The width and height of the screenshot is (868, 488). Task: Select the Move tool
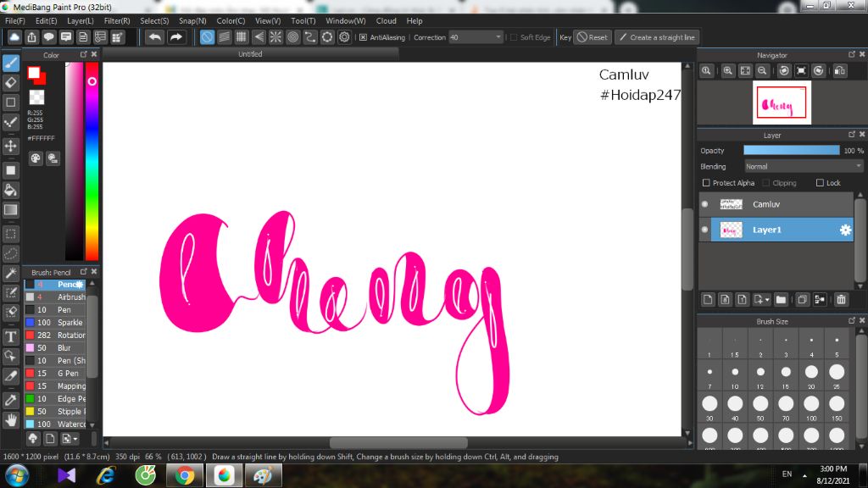point(10,146)
